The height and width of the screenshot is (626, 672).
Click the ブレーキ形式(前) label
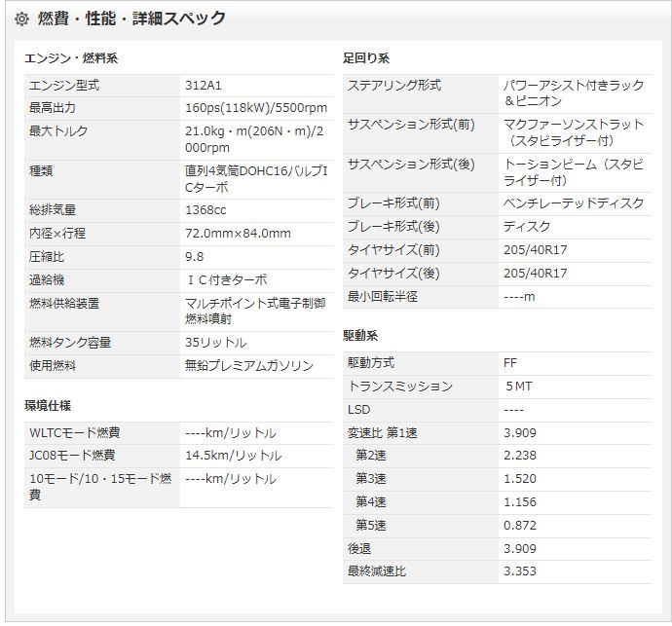coord(393,203)
